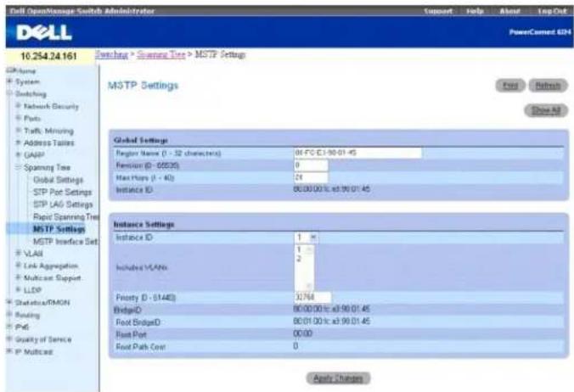
Task: Click the switch IP address 10.254.24.161
Action: [48, 56]
